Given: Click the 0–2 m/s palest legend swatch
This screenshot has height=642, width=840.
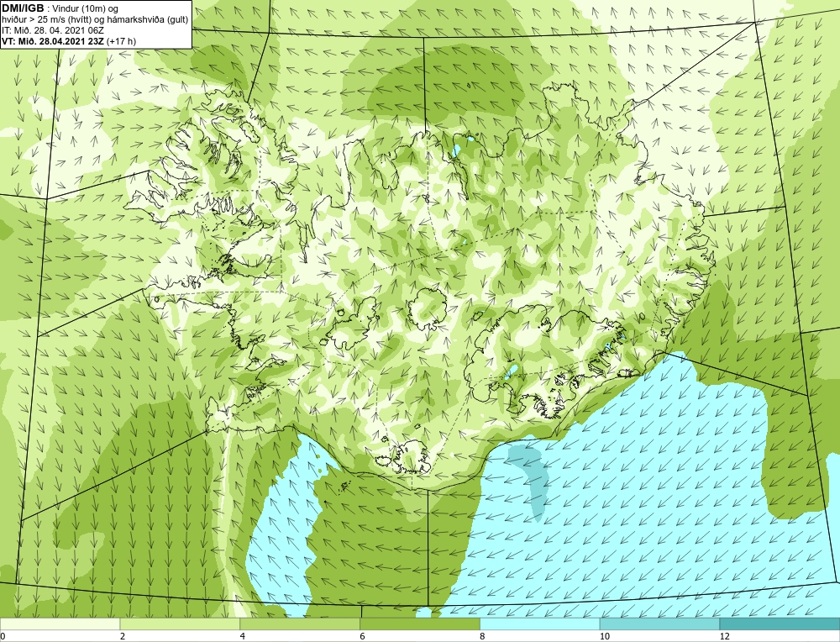Looking at the screenshot, I should coord(60,624).
